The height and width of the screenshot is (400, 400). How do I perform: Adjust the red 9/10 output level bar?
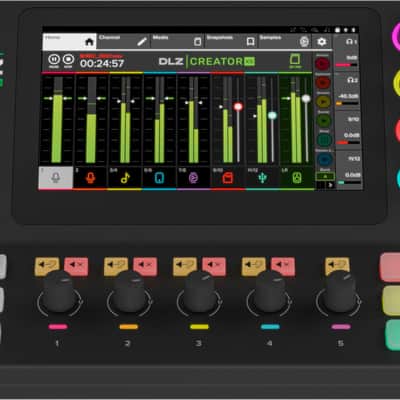click(348, 143)
